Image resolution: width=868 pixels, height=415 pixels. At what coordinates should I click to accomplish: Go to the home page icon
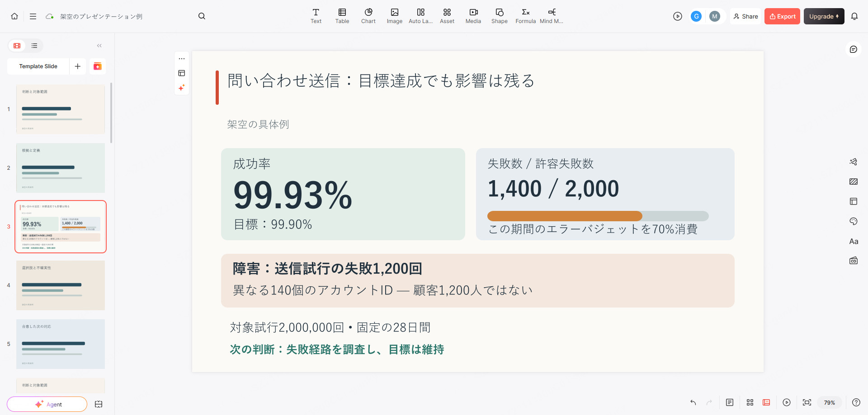[x=14, y=16]
